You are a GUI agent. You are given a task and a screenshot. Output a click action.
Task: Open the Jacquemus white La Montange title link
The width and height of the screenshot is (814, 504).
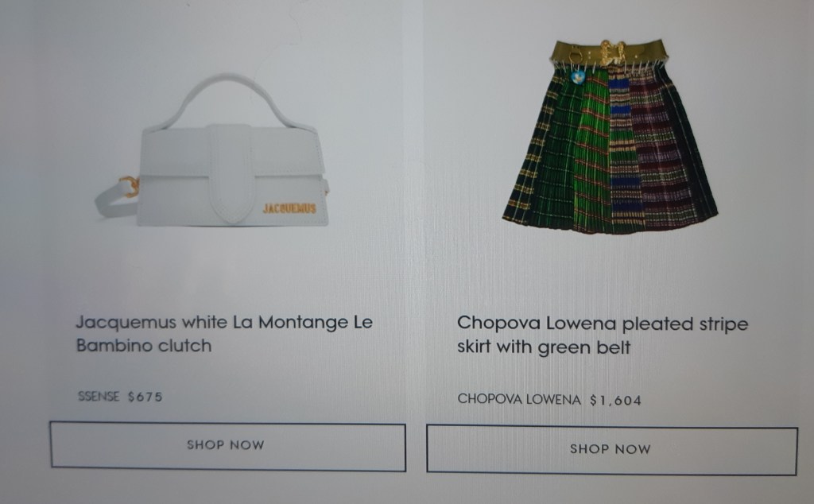(224, 334)
